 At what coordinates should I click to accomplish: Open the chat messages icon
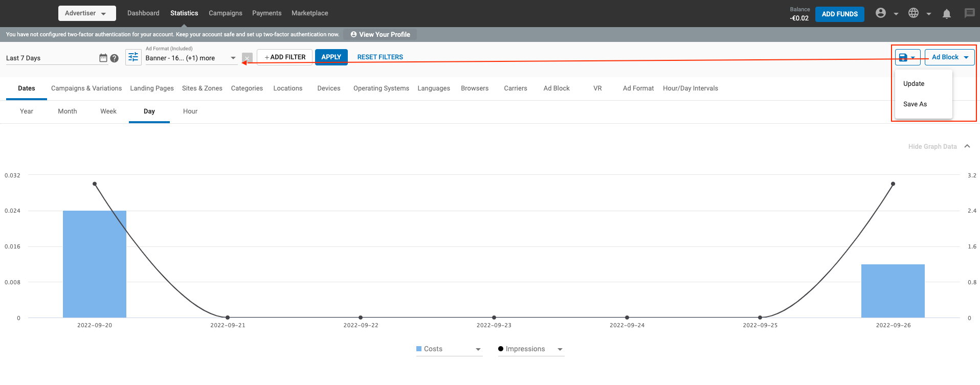[x=969, y=13]
